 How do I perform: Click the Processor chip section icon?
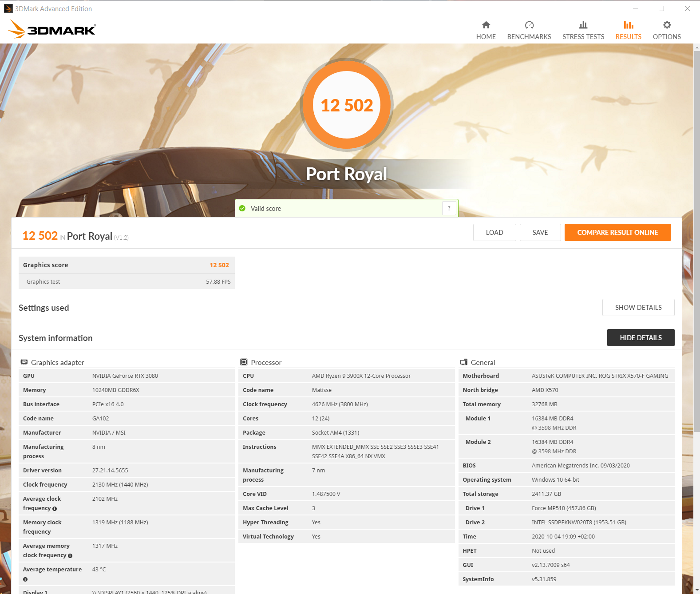pos(244,362)
